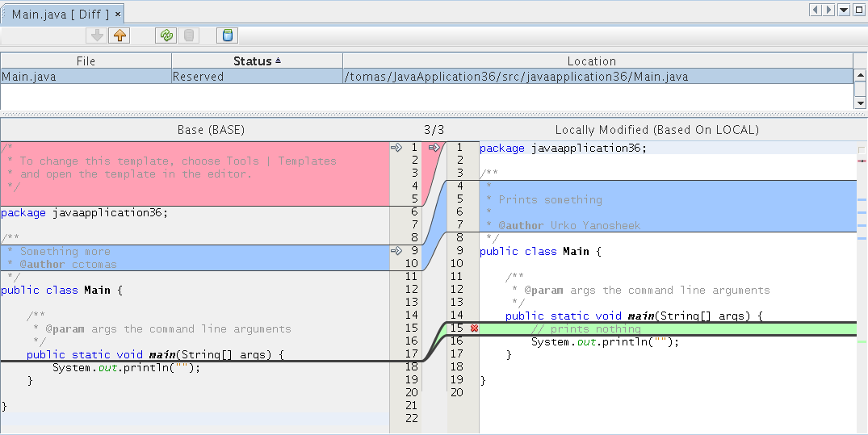
Task: Go to previous difference using orange up arrow
Action: pos(120,36)
